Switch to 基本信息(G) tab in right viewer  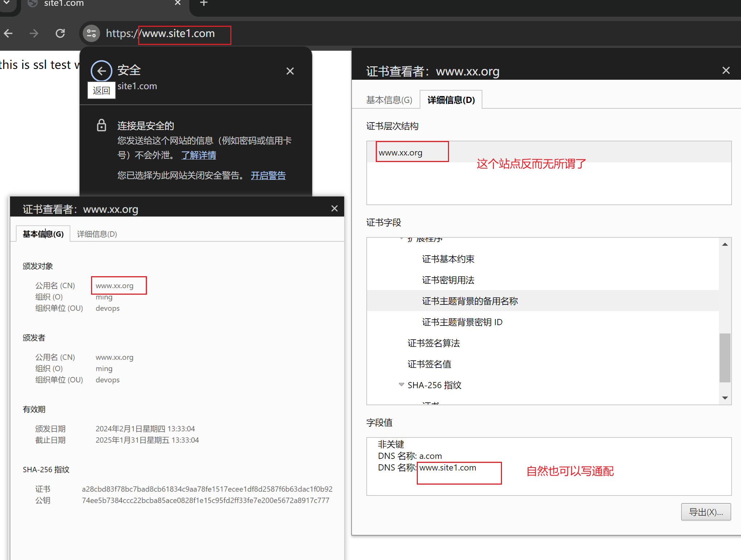389,100
